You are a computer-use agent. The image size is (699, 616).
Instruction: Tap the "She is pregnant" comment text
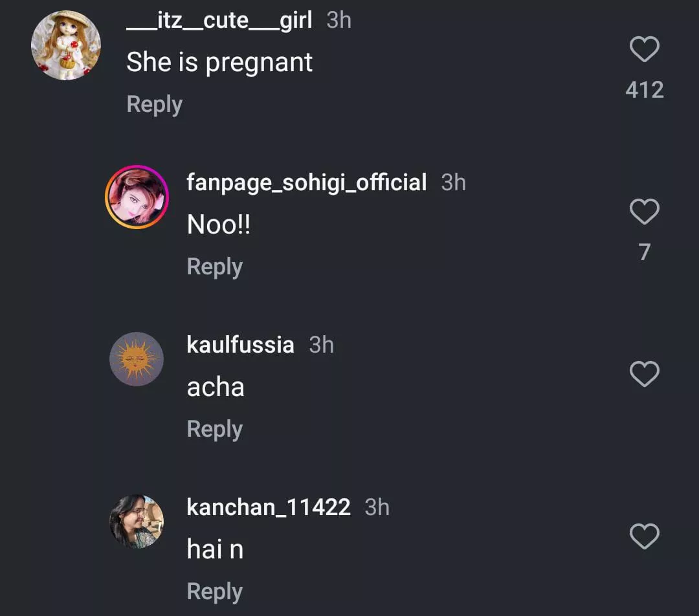pos(219,63)
